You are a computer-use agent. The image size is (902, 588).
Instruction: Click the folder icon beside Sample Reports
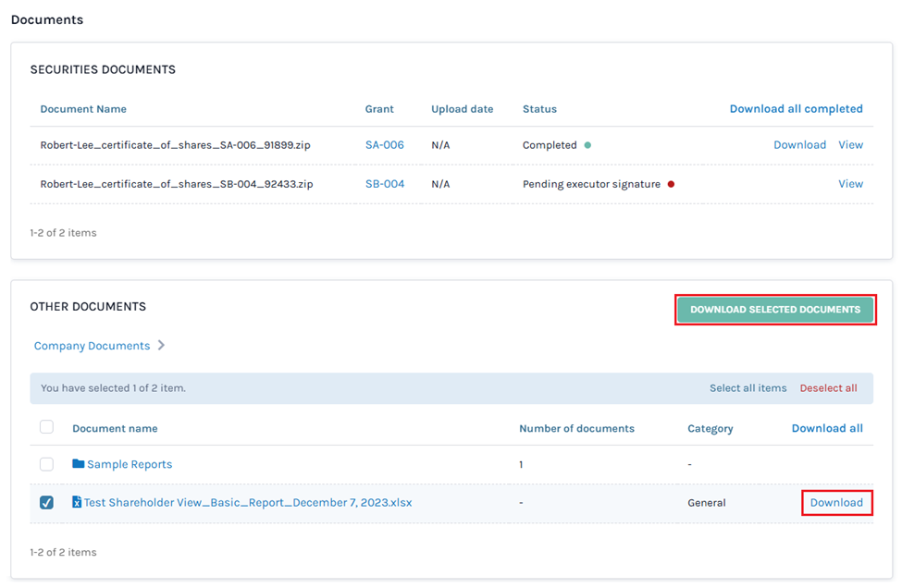click(x=77, y=463)
